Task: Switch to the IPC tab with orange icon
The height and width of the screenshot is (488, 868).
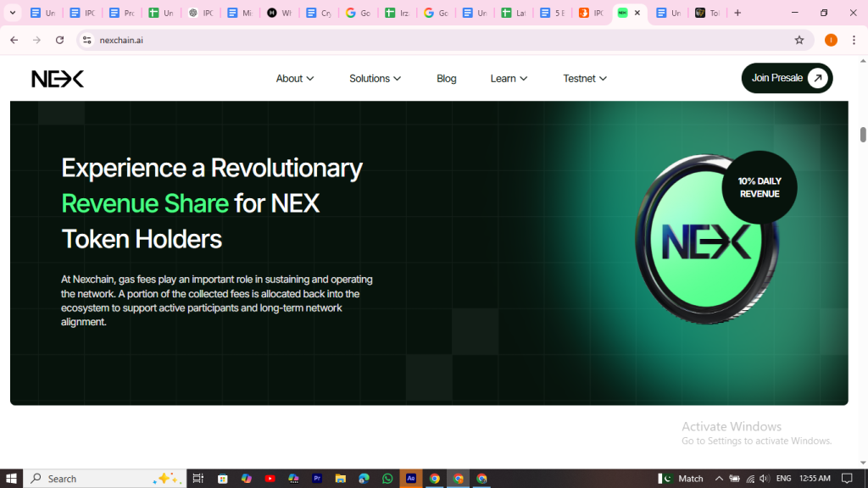Action: (x=591, y=13)
